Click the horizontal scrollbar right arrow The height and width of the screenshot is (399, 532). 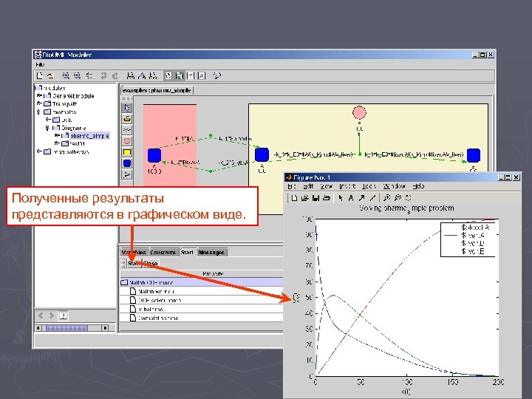(106, 328)
